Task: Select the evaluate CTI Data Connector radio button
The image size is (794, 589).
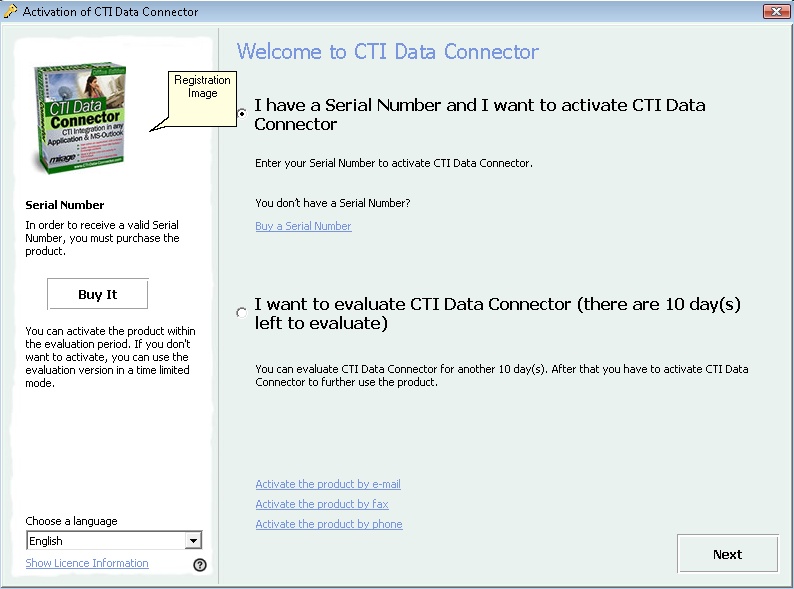Action: coord(241,313)
